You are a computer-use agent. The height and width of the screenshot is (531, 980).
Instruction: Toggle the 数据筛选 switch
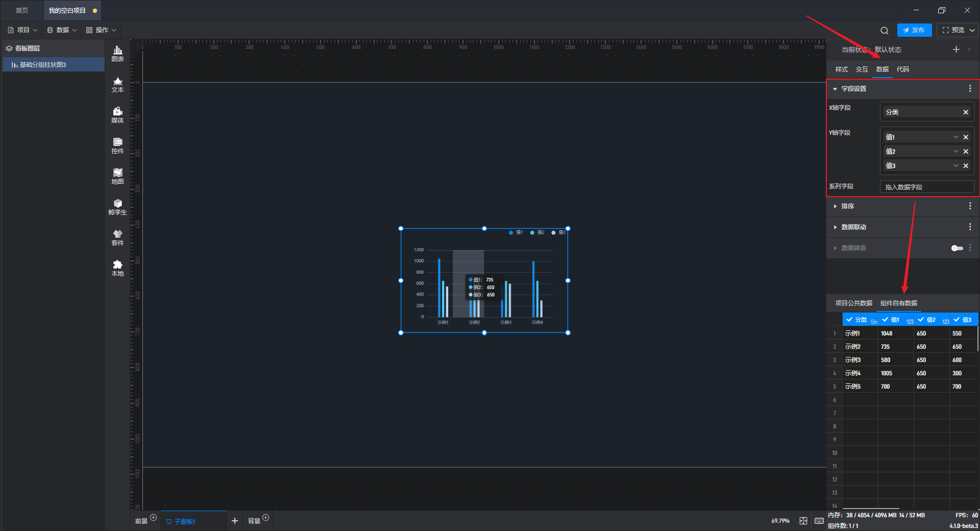pyautogui.click(x=957, y=248)
